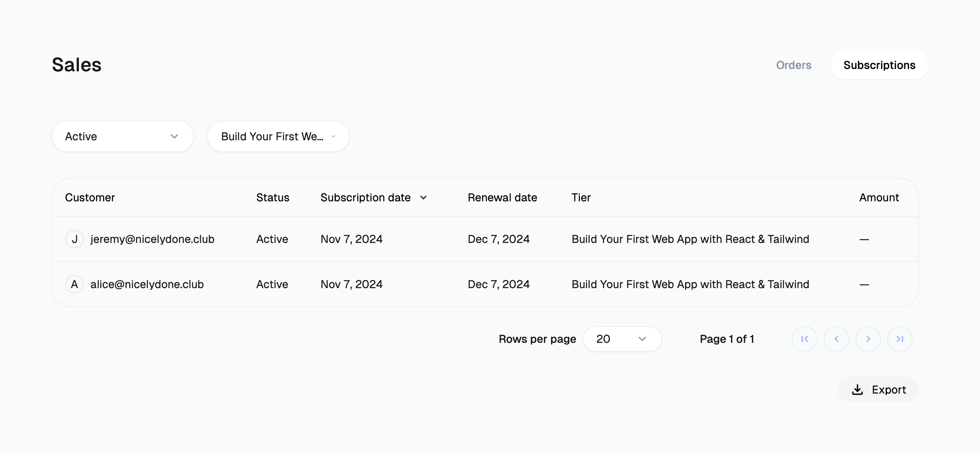Click the A avatar for alice
The image size is (980, 453).
coord(75,284)
